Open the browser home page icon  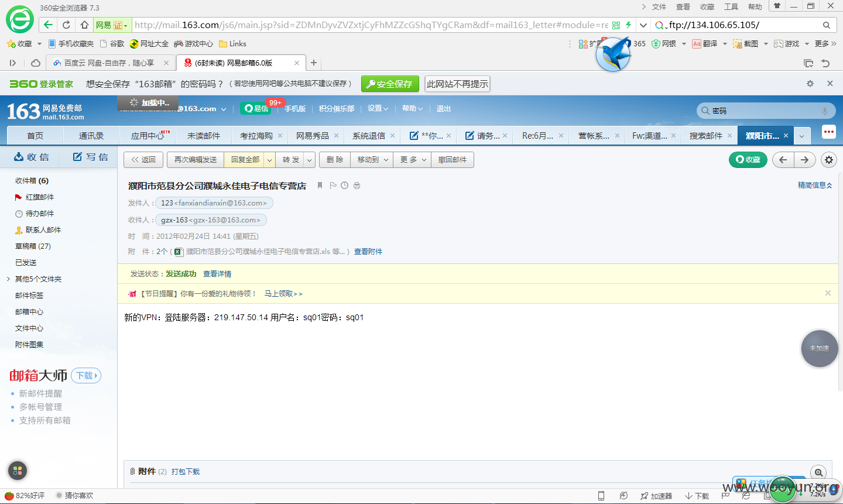click(84, 25)
